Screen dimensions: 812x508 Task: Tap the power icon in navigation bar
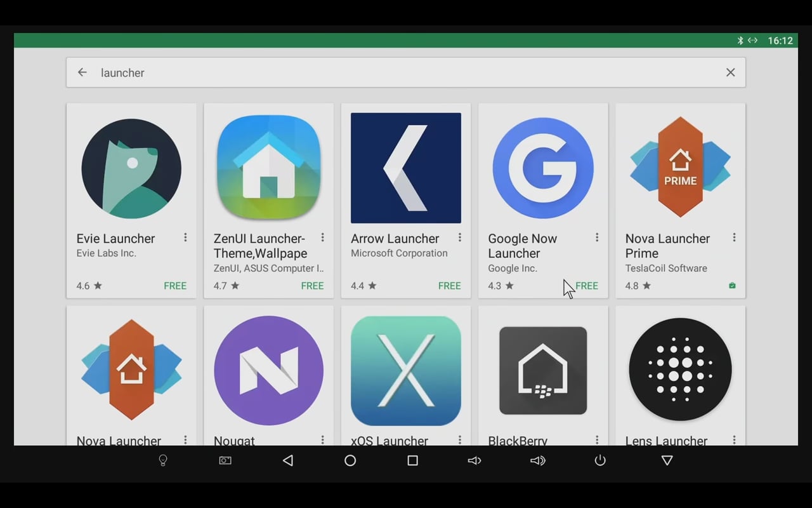[x=599, y=460]
